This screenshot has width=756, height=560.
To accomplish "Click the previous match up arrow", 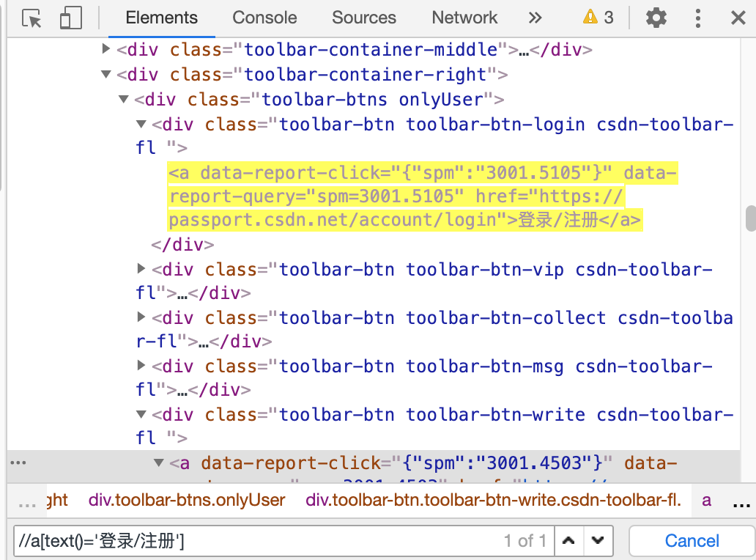I will click(x=569, y=540).
